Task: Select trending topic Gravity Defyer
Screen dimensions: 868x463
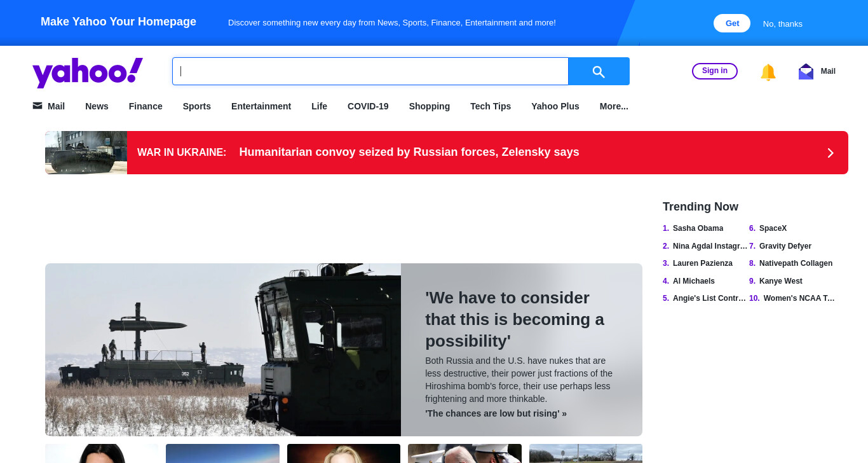Action: 785,246
